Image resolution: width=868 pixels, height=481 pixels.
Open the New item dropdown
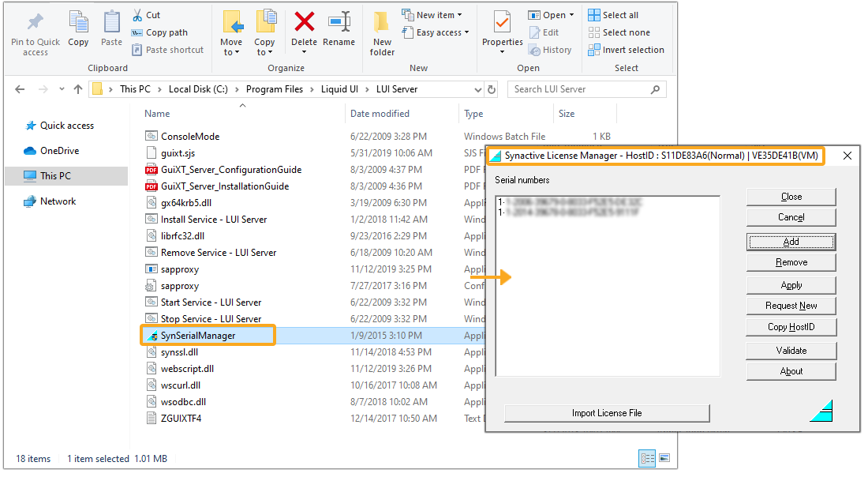[432, 15]
